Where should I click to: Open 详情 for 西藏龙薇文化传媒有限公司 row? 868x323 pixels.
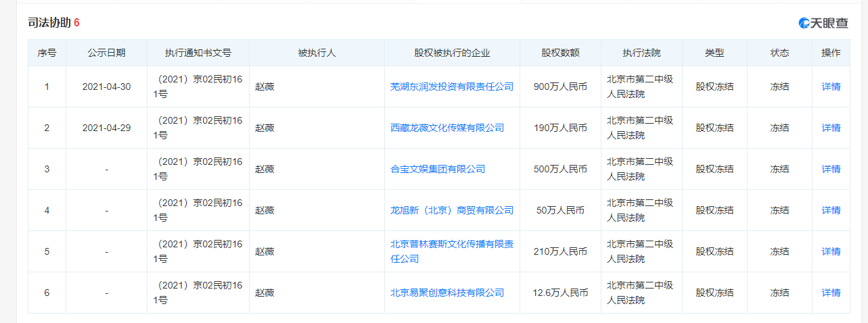point(831,128)
